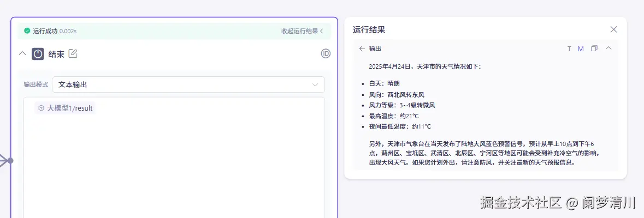Click the 输出模式 label
Image resolution: width=644 pixels, height=218 pixels.
[x=36, y=85]
